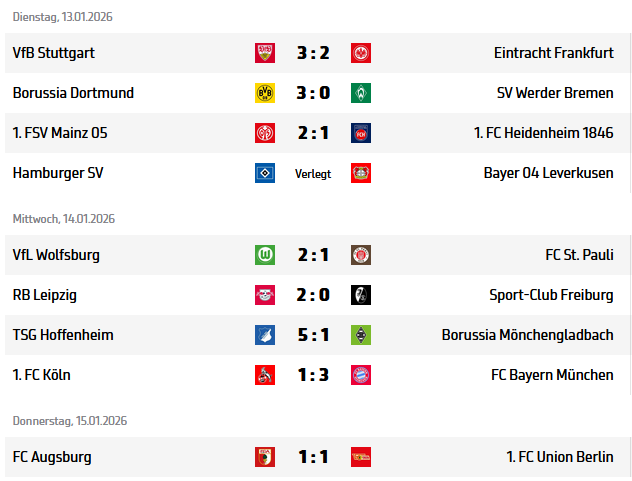Viewport: 632px width, 481px height.
Task: Click the 1. FC Köln crest
Action: pos(265,376)
